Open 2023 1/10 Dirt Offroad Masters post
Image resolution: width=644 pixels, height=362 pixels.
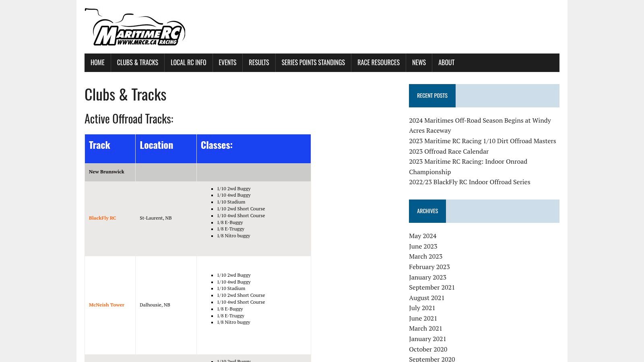[483, 141]
